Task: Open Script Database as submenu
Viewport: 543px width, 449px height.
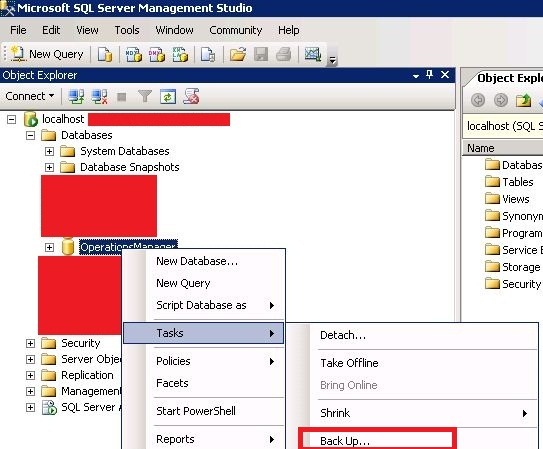Action: coord(204,305)
